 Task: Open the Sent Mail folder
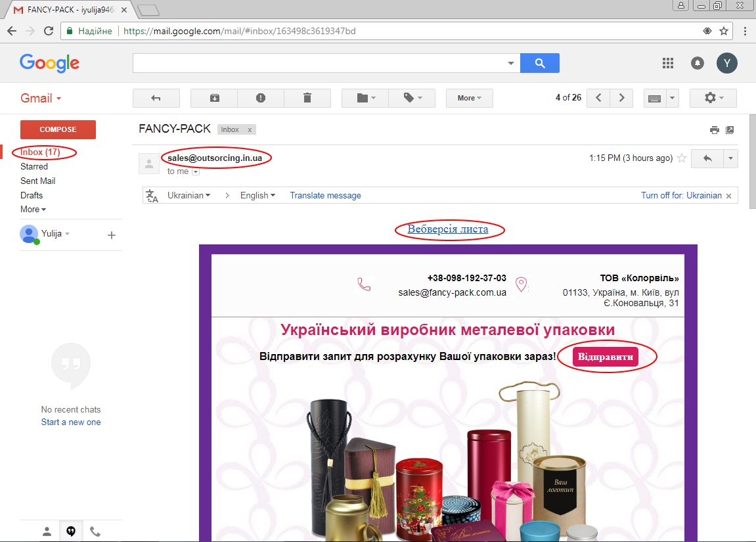37,181
